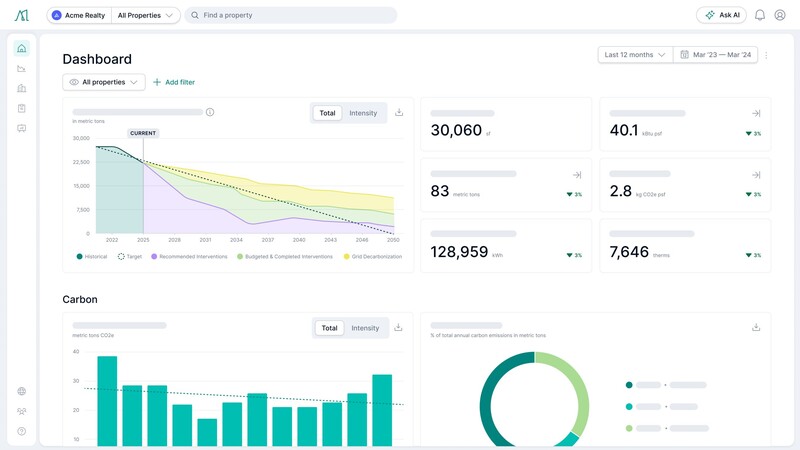Open the Home dashboard sidebar icon
800x450 pixels.
pos(22,48)
